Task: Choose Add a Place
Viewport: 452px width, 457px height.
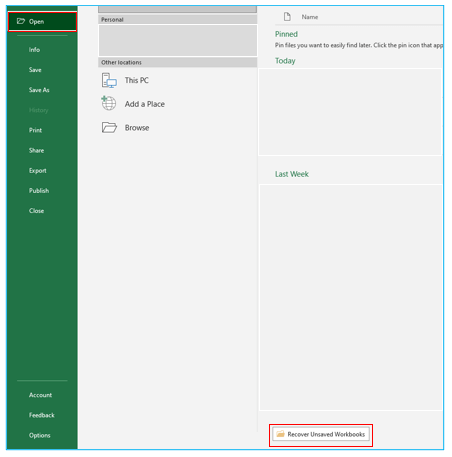Action: (x=145, y=104)
